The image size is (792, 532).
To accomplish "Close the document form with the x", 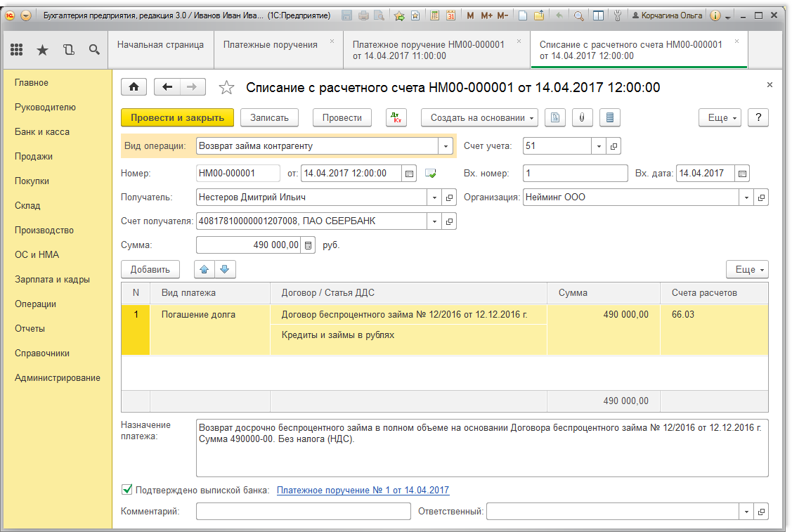I will (x=770, y=85).
